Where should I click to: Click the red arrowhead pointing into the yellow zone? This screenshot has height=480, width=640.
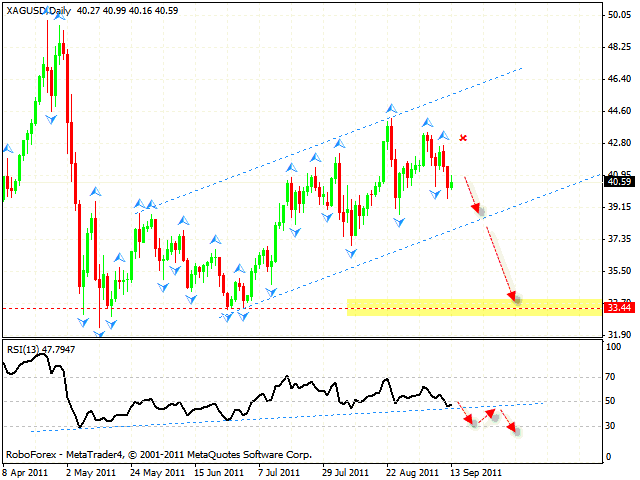point(513,296)
